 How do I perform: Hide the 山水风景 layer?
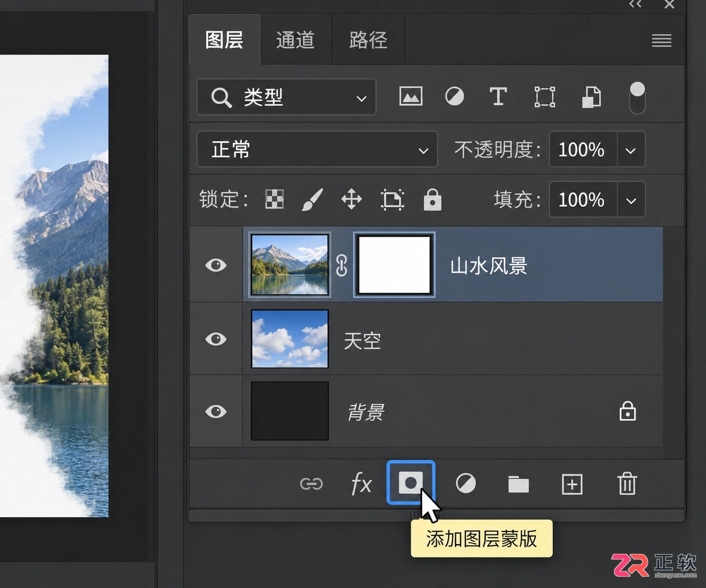point(216,265)
